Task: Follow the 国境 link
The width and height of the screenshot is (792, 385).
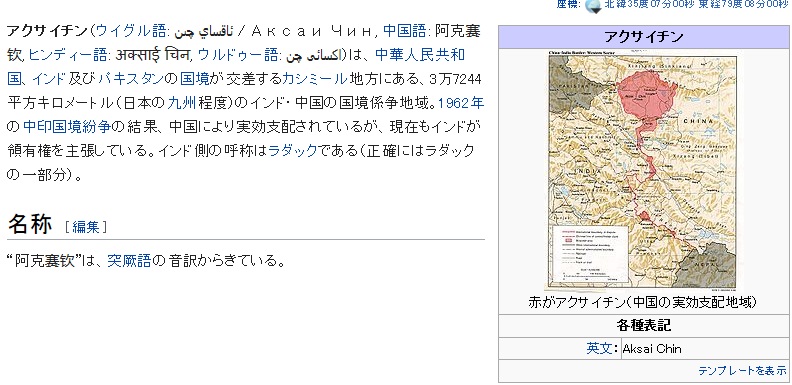Action: coord(194,78)
